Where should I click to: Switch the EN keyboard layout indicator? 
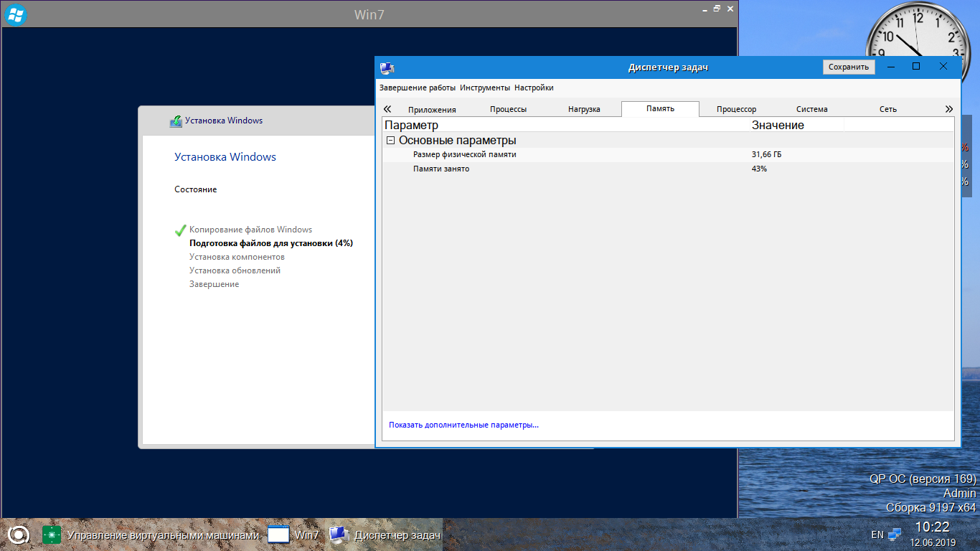point(877,534)
